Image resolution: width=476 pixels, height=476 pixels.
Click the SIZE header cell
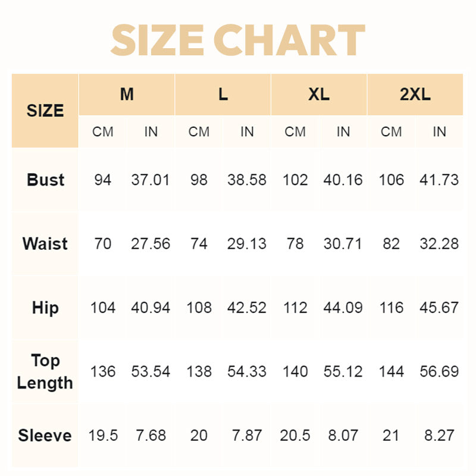(x=45, y=111)
